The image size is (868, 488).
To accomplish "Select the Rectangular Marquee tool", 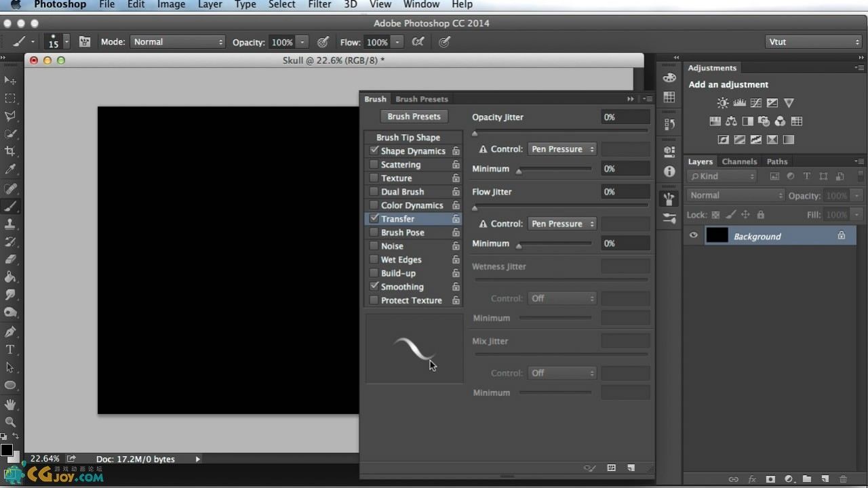I will pyautogui.click(x=10, y=98).
